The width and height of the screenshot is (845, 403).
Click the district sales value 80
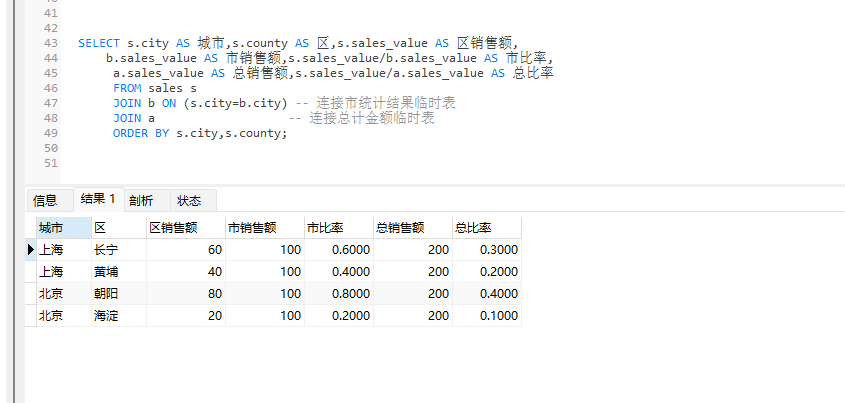point(186,294)
